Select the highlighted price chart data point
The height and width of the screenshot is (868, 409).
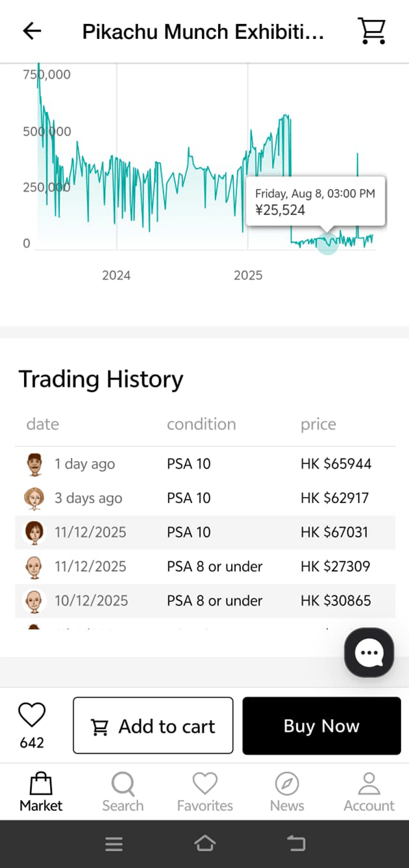point(328,243)
